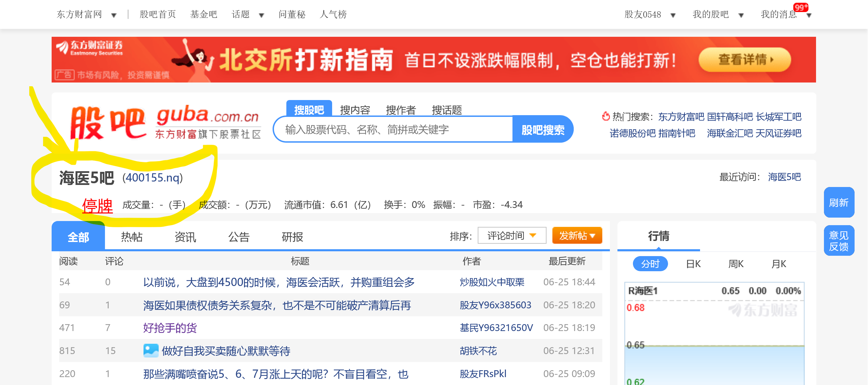Screen dimensions: 868x385
Task: Click the 刷新 side button
Action: click(839, 202)
